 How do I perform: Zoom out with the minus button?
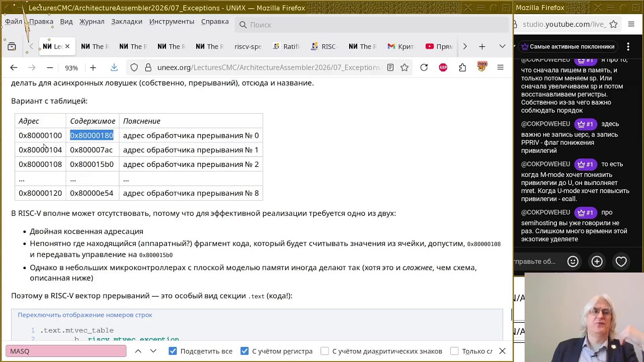coord(50,67)
